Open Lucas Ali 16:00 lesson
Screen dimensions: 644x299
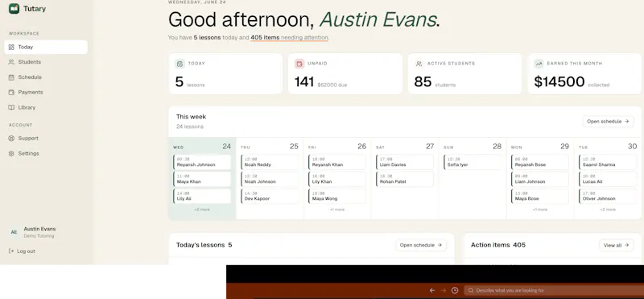click(608, 179)
